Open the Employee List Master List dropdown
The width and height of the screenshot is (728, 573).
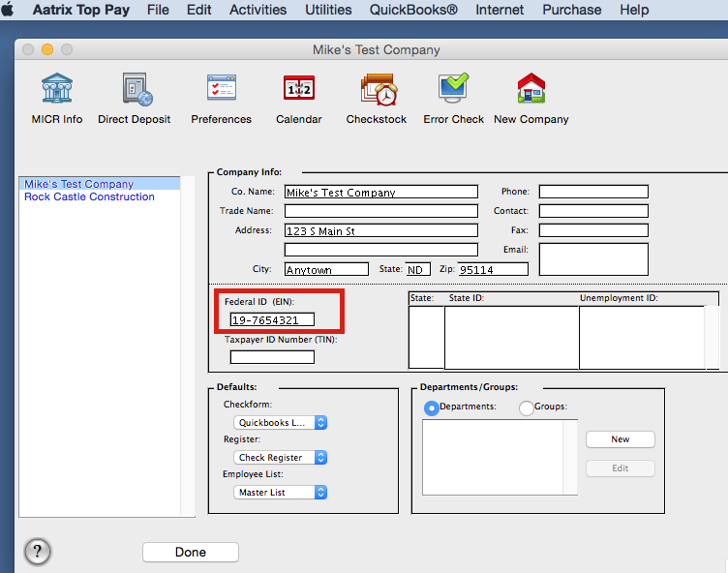click(281, 493)
